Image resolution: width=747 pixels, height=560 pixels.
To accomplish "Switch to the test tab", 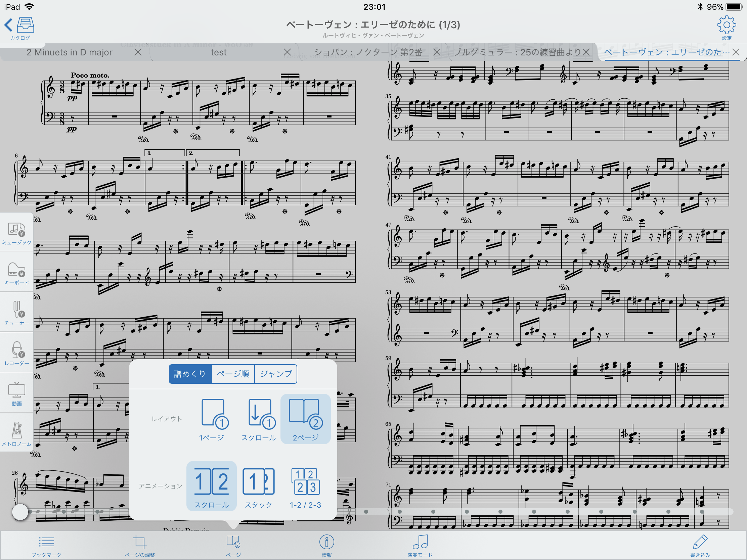I will point(219,52).
